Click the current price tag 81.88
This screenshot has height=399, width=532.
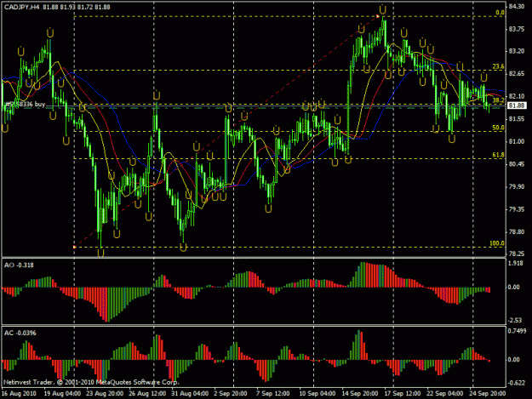(x=517, y=105)
